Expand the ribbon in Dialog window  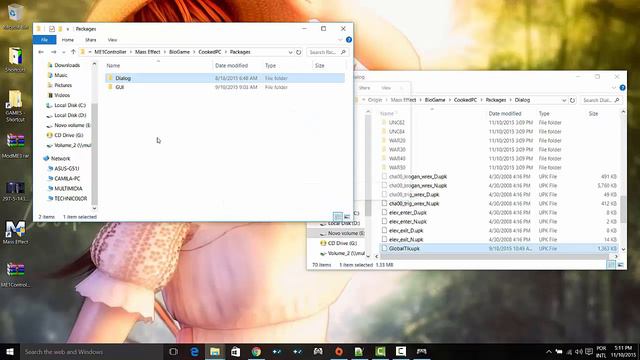(x=614, y=88)
